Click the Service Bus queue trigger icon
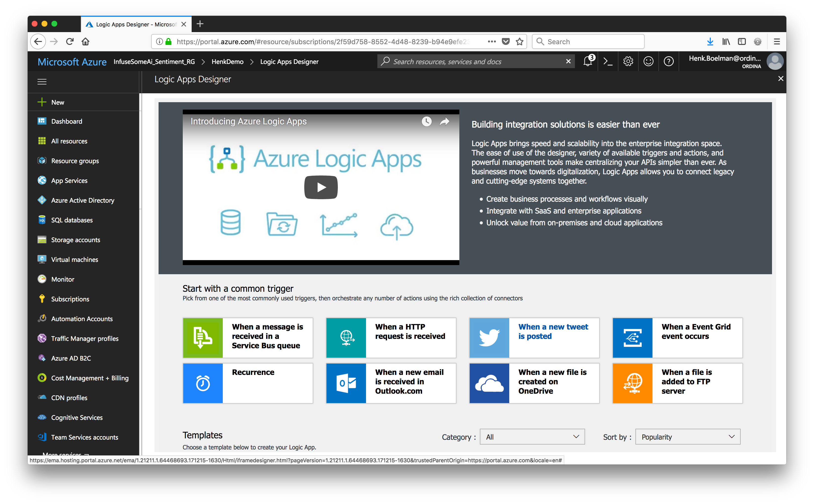The height and width of the screenshot is (504, 814). click(203, 338)
